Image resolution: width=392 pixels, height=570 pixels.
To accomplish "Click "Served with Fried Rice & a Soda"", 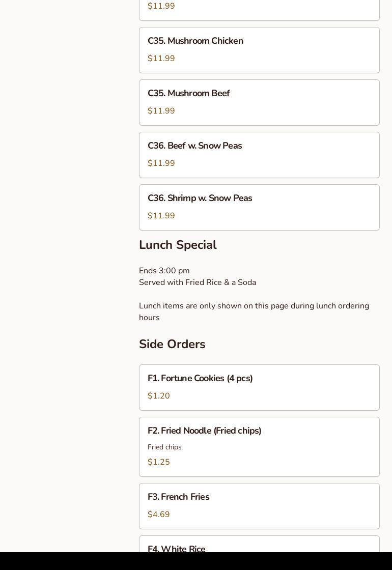I will [198, 282].
